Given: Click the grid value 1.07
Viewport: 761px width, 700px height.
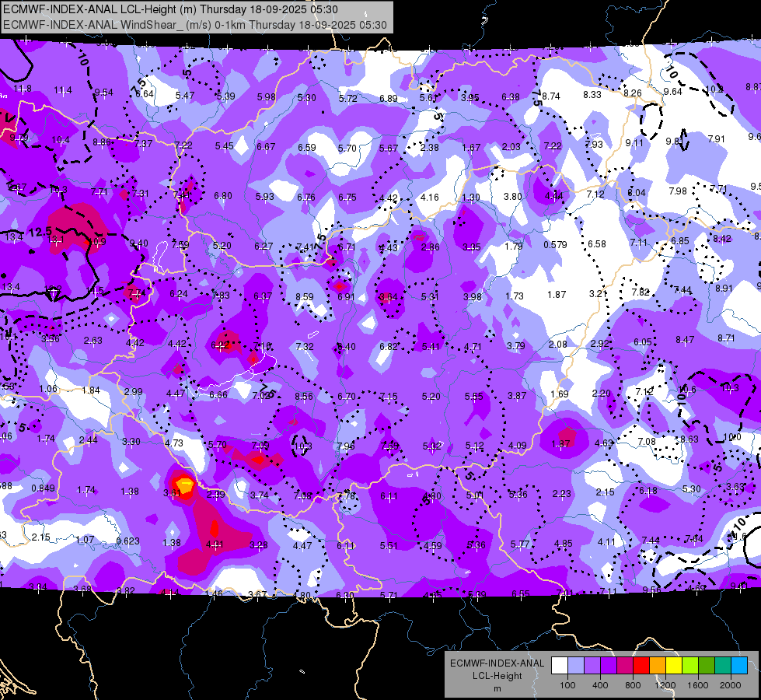Looking at the screenshot, I should click(x=85, y=539).
